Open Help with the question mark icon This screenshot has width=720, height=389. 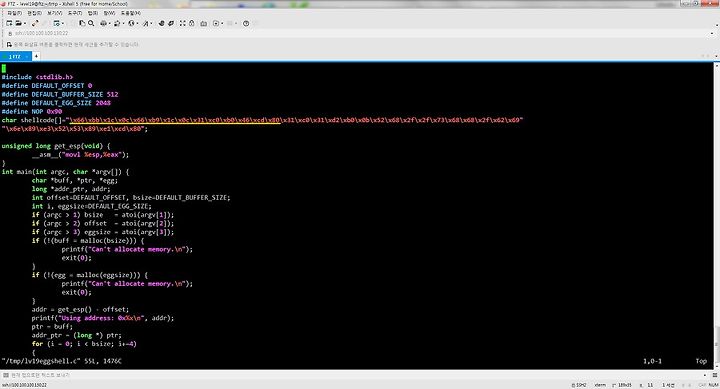[x=246, y=23]
